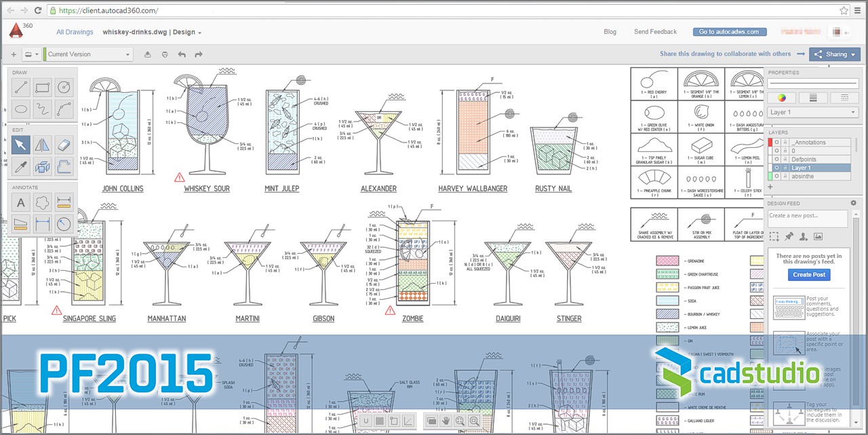
Task: Click the green swatch of absinthe layer
Action: point(770,176)
